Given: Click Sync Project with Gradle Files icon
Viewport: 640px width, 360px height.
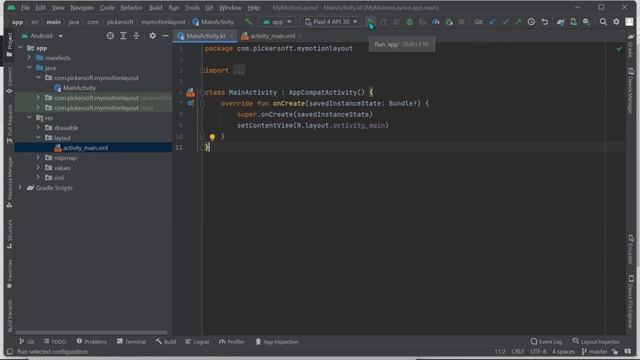Looking at the screenshot, I should pos(560,22).
